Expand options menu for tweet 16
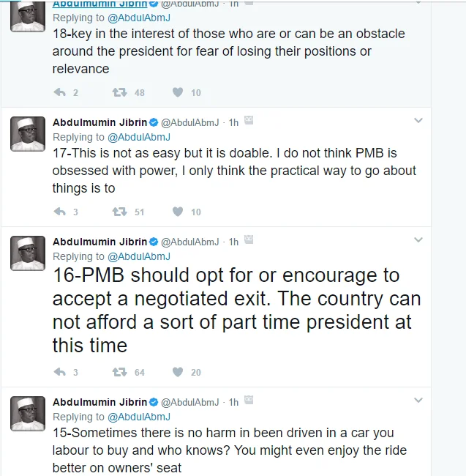The height and width of the screenshot is (476, 466). 418,240
